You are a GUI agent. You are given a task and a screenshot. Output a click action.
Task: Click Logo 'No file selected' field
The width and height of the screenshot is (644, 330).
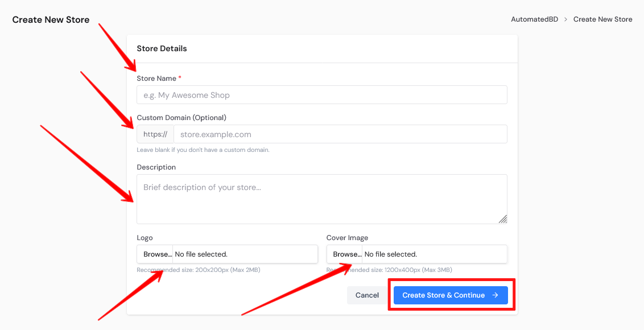[245, 254]
